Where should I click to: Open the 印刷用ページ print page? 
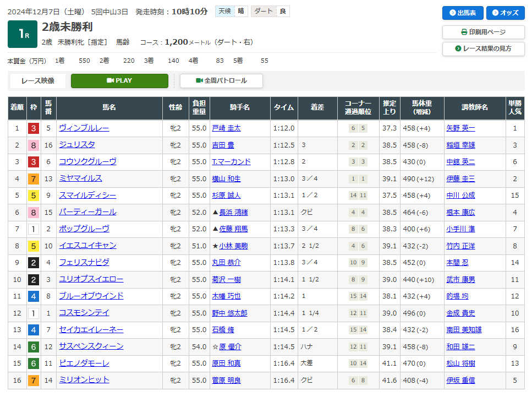[483, 32]
